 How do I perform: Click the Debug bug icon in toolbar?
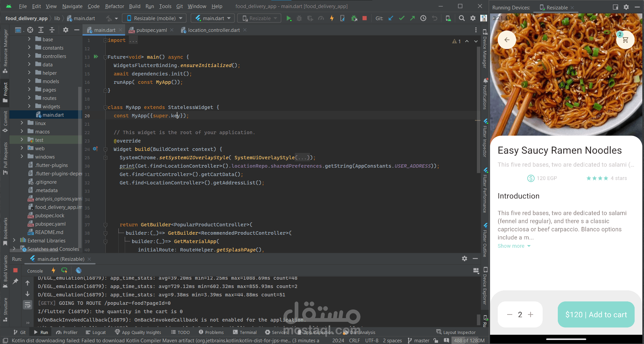coord(299,18)
